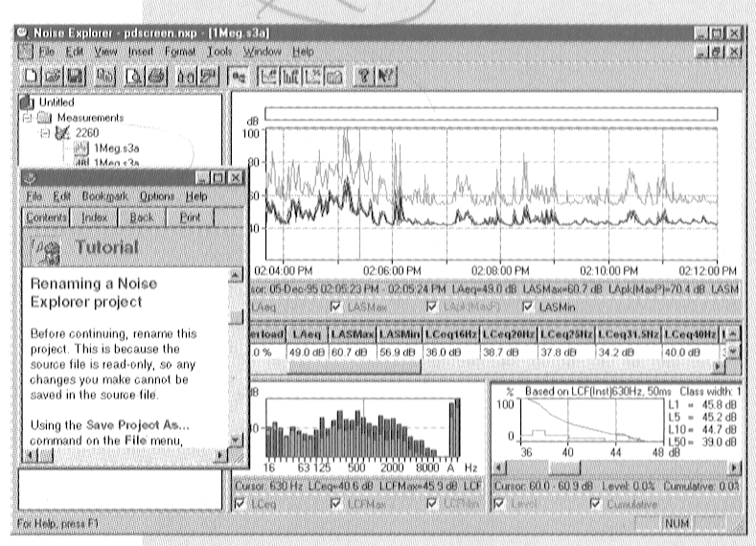Click the LCeq16Hz column header
Image resolution: width=756 pixels, height=546 pixels.
tap(450, 334)
